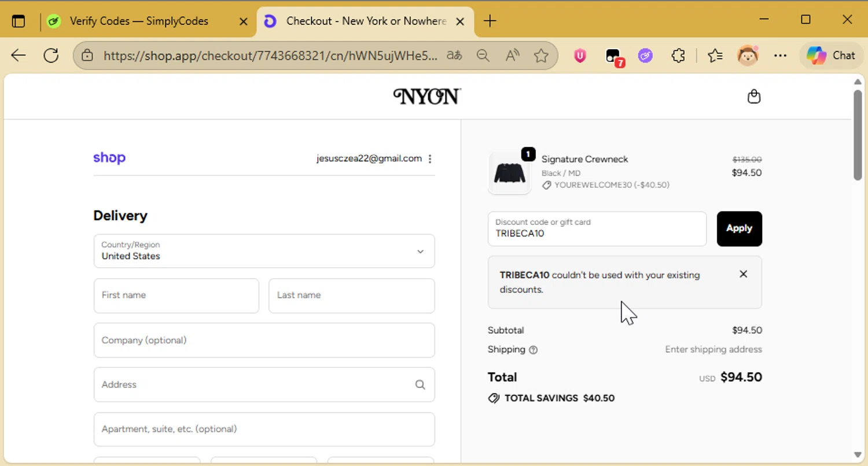
Task: Click the YOUREWELCOME30 discount tag
Action: [605, 185]
